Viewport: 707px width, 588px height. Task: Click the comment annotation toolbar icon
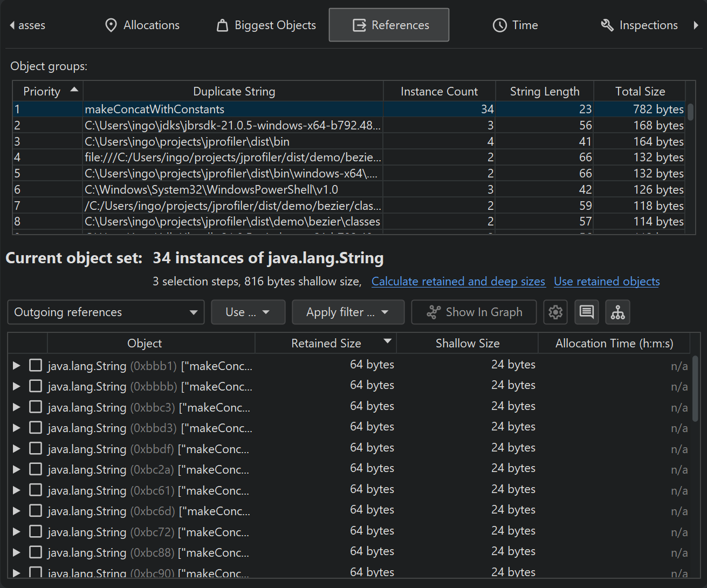(586, 312)
